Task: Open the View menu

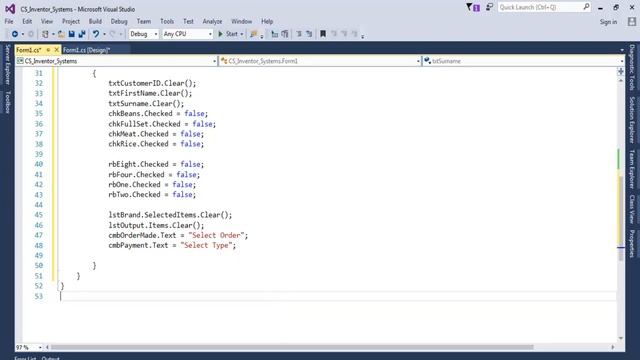Action: [x=47, y=21]
